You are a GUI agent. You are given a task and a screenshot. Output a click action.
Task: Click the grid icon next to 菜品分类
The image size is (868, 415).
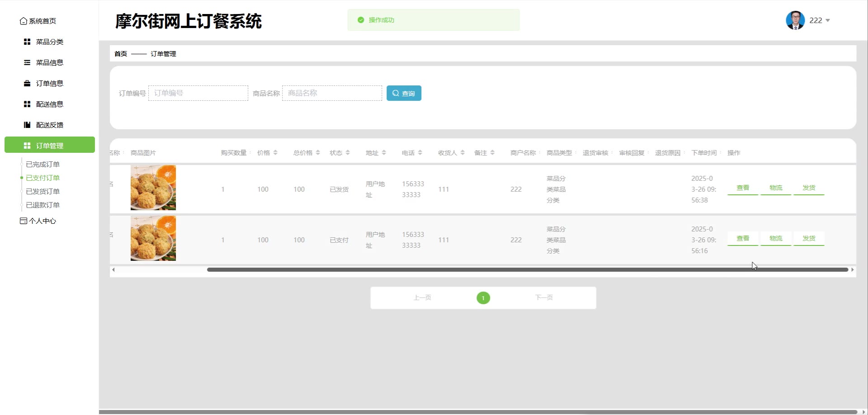[27, 42]
